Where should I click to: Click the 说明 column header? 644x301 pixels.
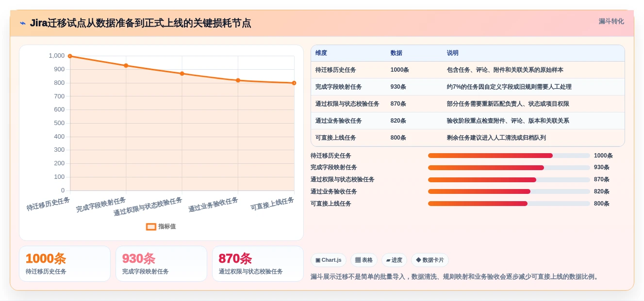pyautogui.click(x=453, y=53)
